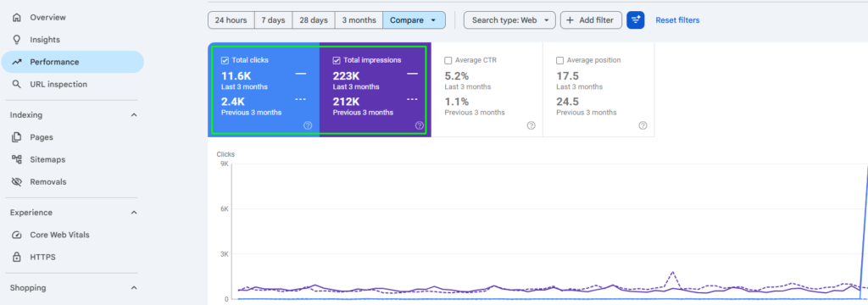Click the 2.4K previous clicks value

(x=232, y=102)
